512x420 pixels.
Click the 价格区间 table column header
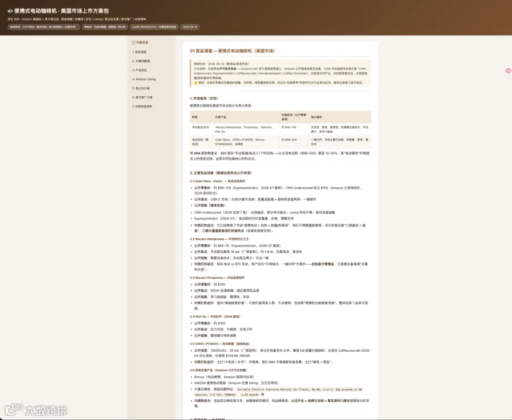coord(294,117)
